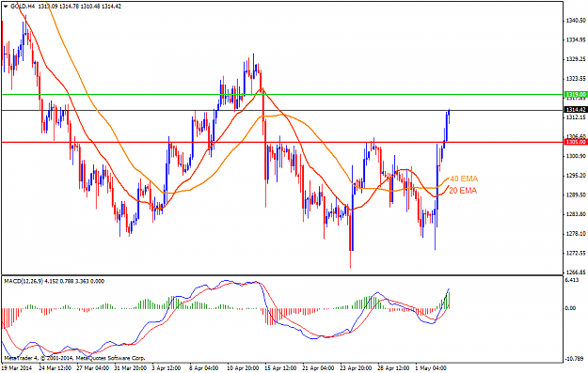Image resolution: width=588 pixels, height=373 pixels.
Task: Click the 10 Apr 20:00 time label
Action: pos(243,368)
